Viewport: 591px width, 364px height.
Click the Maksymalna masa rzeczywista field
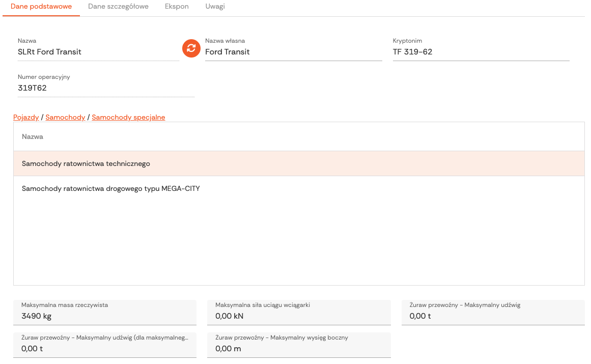coord(104,316)
